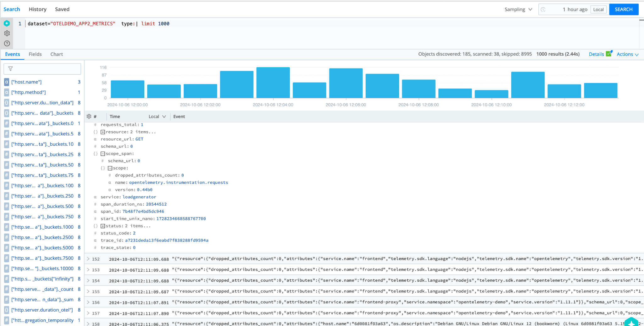The height and width of the screenshot is (326, 644).
Task: Click the teal AI copilot hexagon icon
Action: pos(7,23)
